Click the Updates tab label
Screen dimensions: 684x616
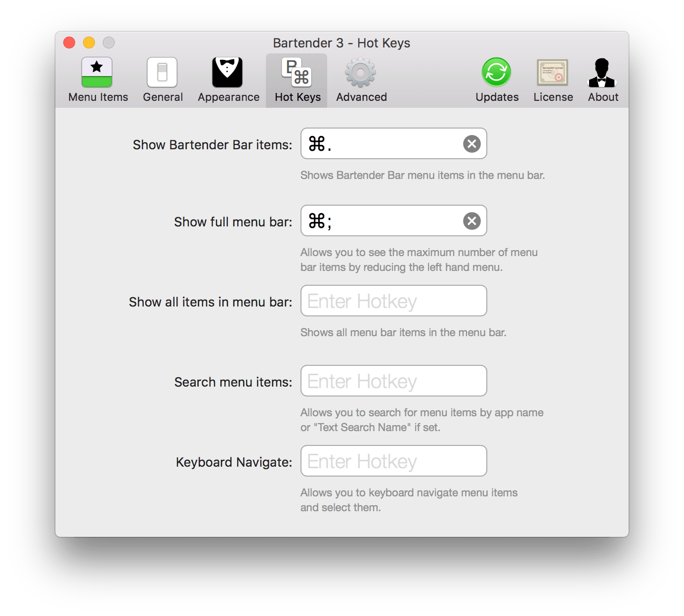[497, 97]
